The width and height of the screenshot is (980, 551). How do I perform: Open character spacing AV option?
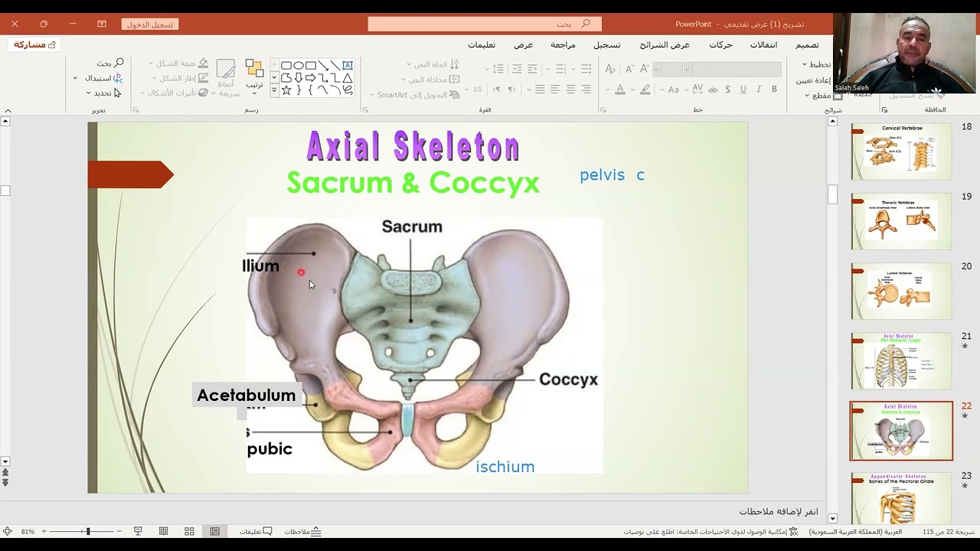[x=697, y=90]
